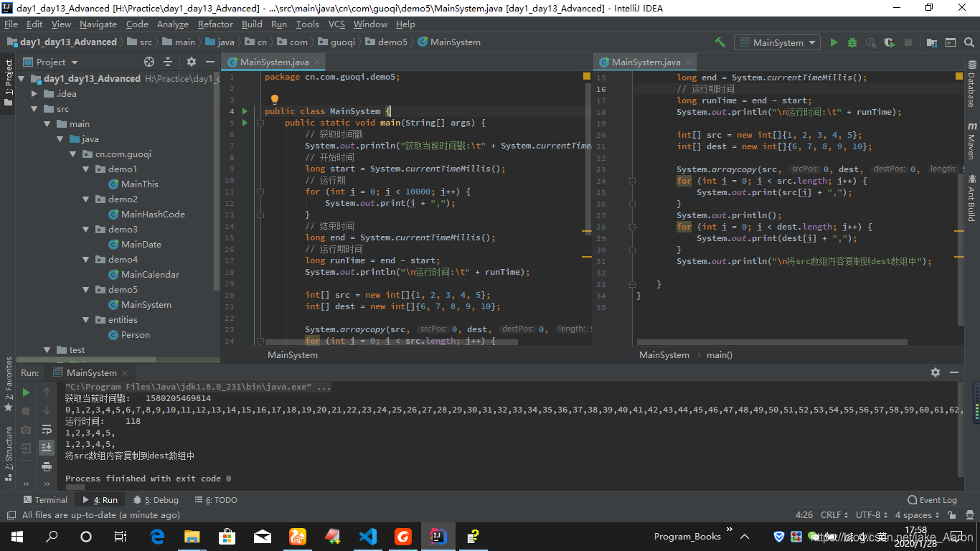The image size is (980, 551).
Task: Build project with the hammer icon
Action: tap(720, 42)
